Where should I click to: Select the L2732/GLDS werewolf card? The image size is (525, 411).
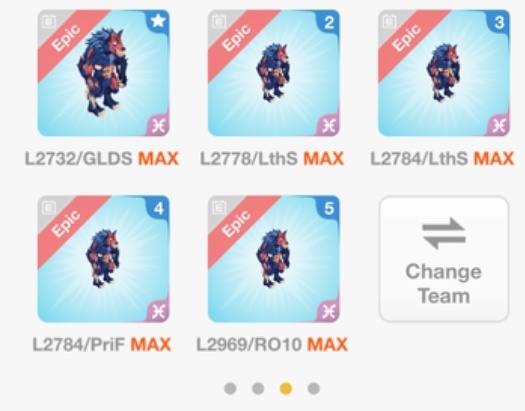(103, 73)
